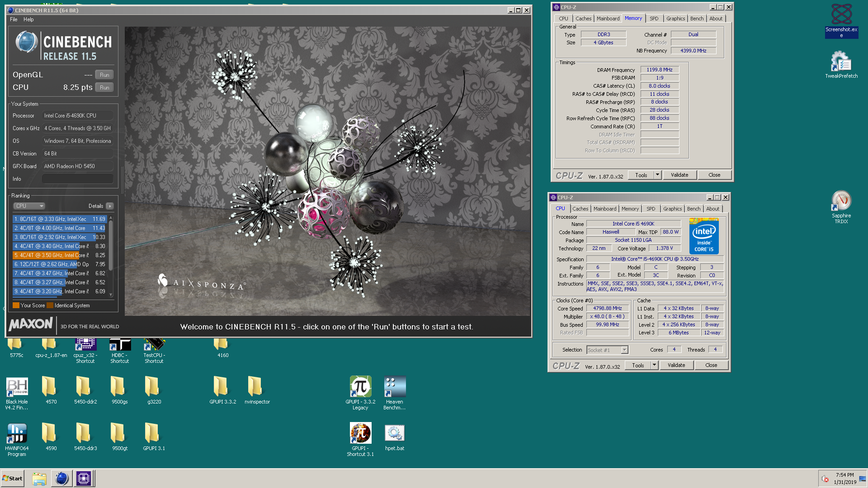Run the CPU benchmark test
This screenshot has height=488, width=868.
pos(104,88)
